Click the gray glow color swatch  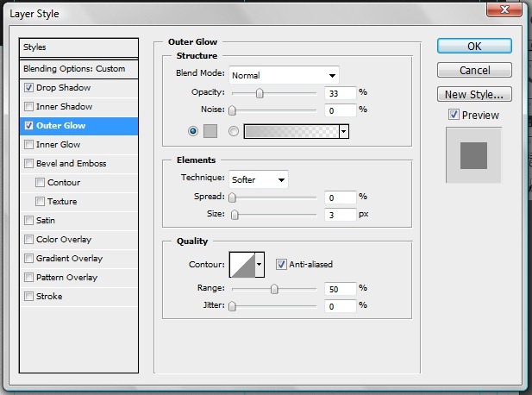[x=211, y=131]
